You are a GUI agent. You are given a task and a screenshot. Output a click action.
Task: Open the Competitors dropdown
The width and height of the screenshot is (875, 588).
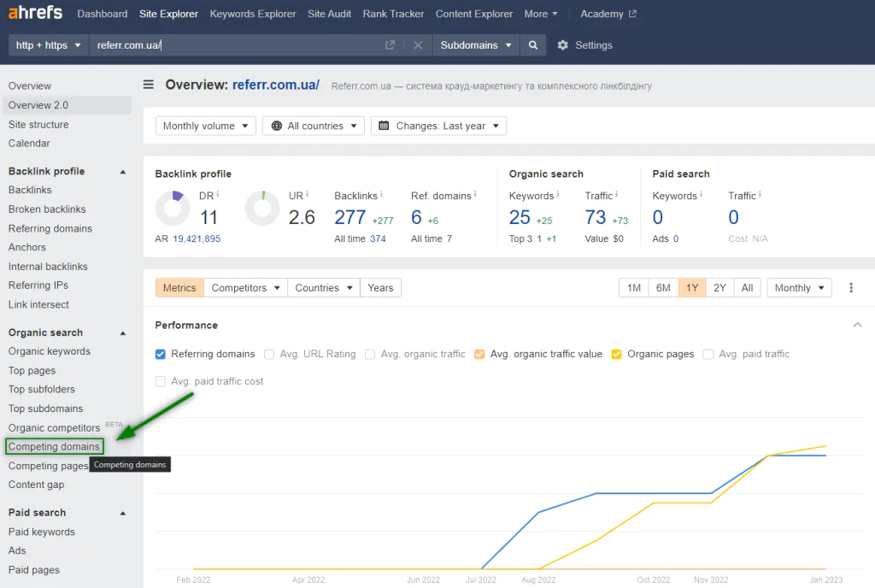click(x=245, y=288)
